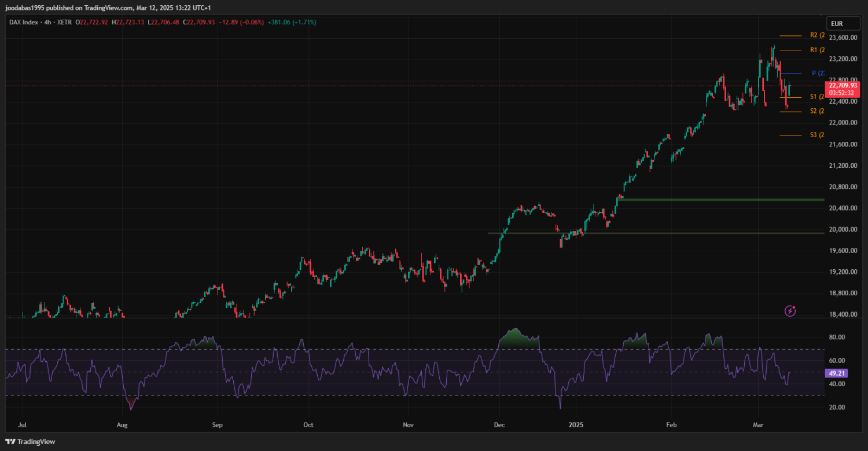
Task: Click the 21,200.00 price axis label
Action: pyautogui.click(x=843, y=166)
